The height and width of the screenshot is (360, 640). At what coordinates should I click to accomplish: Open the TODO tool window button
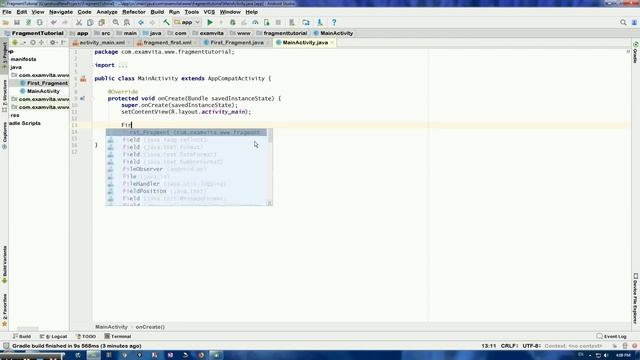pyautogui.click(x=86, y=336)
